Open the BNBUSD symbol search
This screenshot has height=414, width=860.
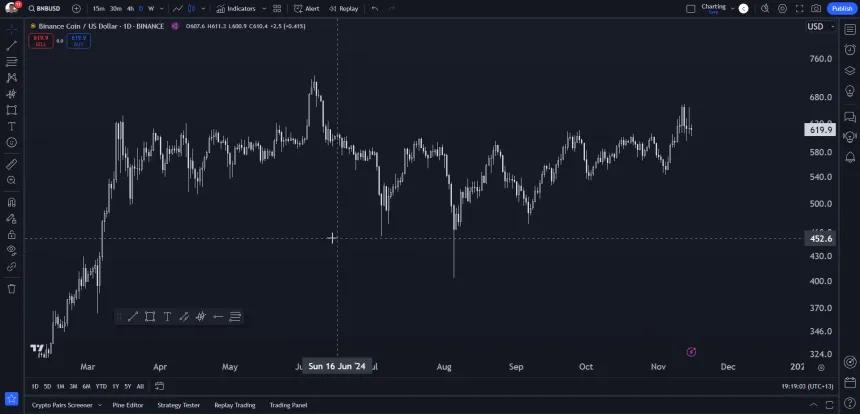pyautogui.click(x=44, y=9)
